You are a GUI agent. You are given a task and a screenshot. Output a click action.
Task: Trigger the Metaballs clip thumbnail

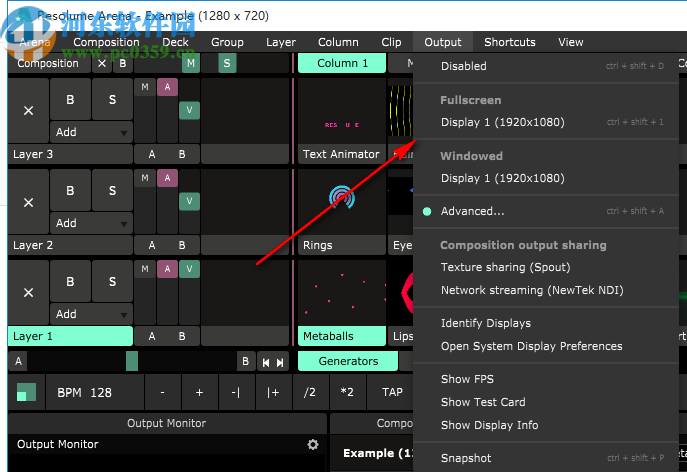tap(342, 293)
